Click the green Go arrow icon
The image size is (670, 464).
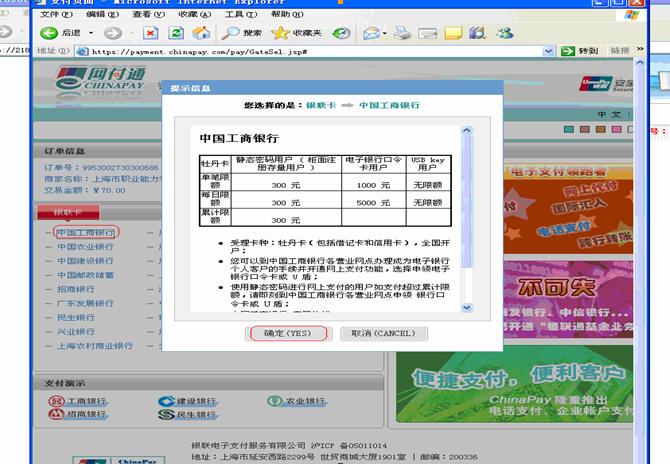(x=568, y=51)
